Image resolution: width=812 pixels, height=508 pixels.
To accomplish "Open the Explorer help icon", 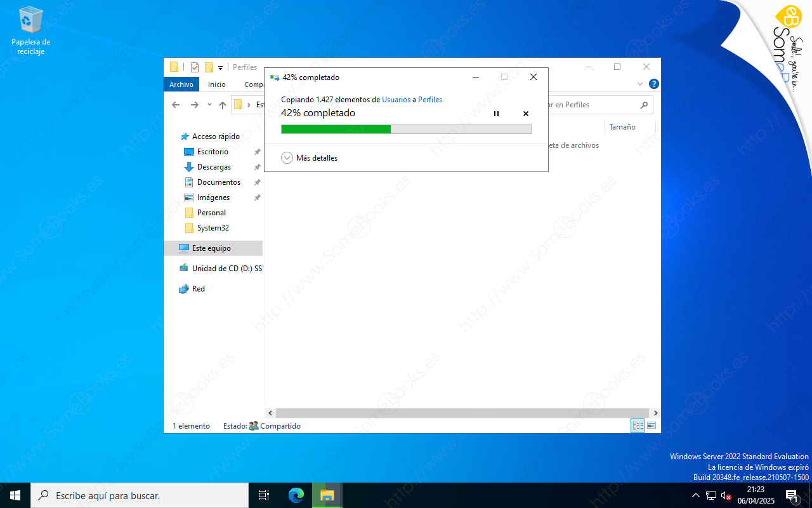I will tap(654, 84).
